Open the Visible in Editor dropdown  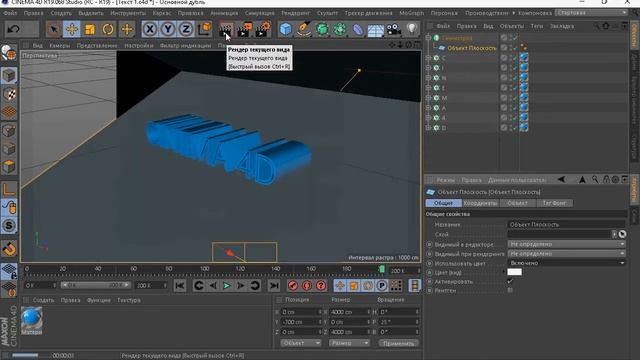click(567, 244)
